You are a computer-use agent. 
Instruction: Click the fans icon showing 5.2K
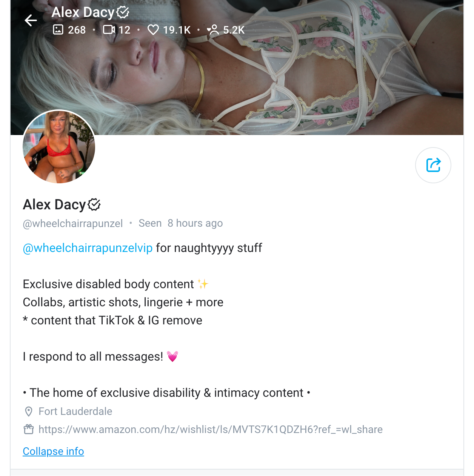click(213, 29)
